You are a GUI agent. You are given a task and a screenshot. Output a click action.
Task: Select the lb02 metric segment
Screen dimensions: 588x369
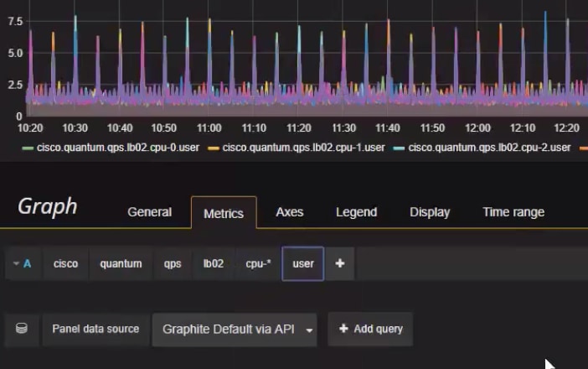[214, 263]
